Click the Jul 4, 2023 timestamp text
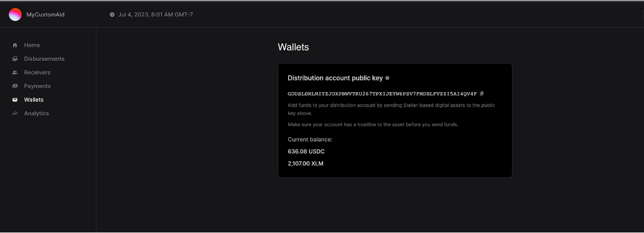The height and width of the screenshot is (233, 644). coord(155,14)
